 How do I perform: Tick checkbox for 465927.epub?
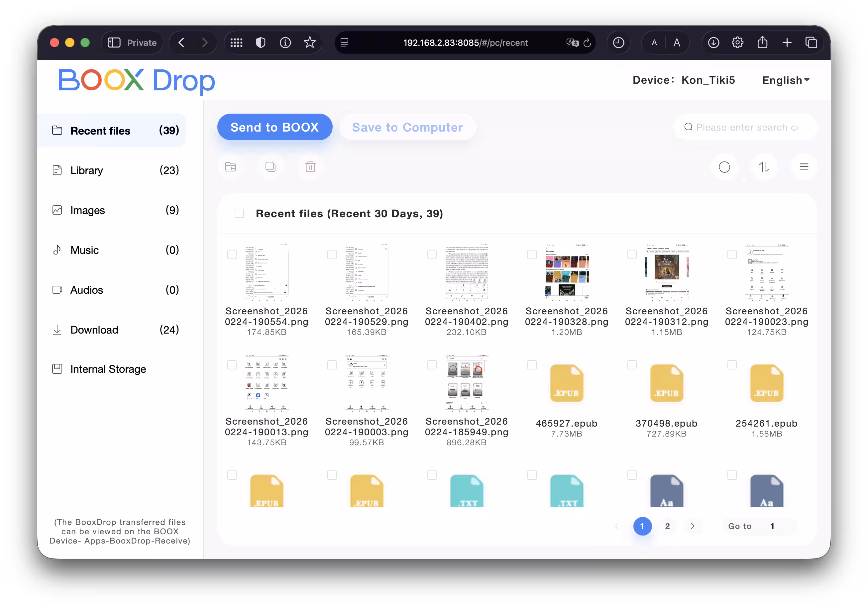click(x=532, y=365)
